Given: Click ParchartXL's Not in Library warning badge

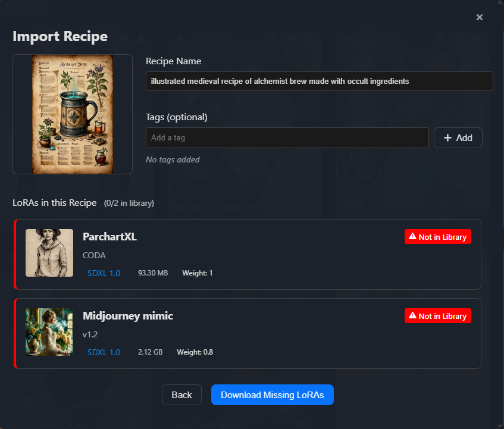Looking at the screenshot, I should (x=437, y=237).
